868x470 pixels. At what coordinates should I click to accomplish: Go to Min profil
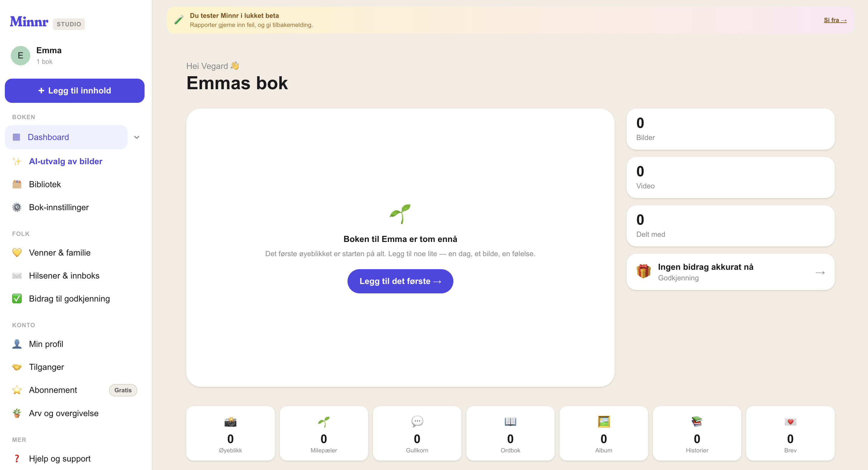[x=74, y=344]
